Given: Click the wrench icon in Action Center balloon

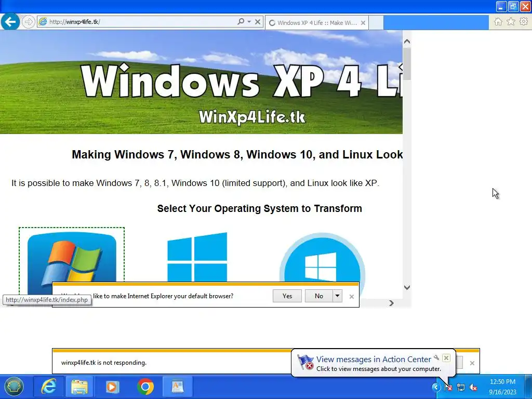Looking at the screenshot, I should tap(436, 357).
